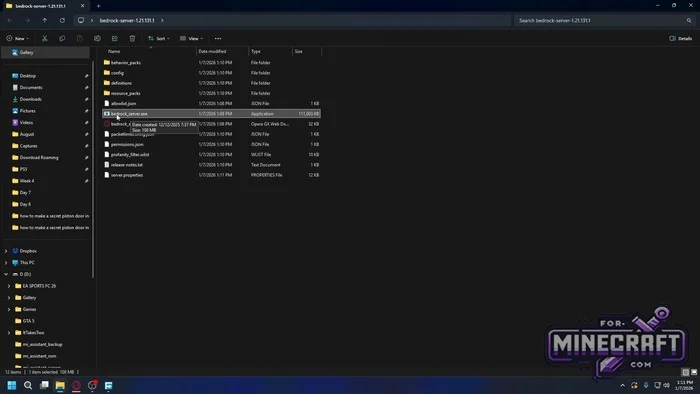Close the bedrock-server tab with X
The image size is (700, 394).
pos(82,6)
